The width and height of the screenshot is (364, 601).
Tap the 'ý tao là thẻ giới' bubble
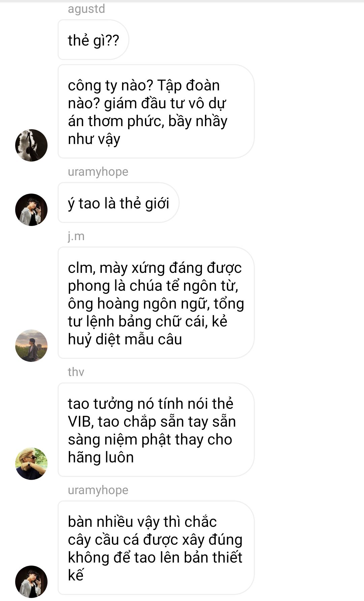(118, 203)
